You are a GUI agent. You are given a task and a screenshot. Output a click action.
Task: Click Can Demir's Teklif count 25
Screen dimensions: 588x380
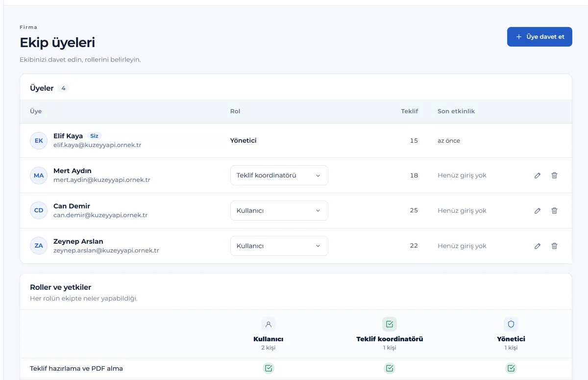[414, 211]
